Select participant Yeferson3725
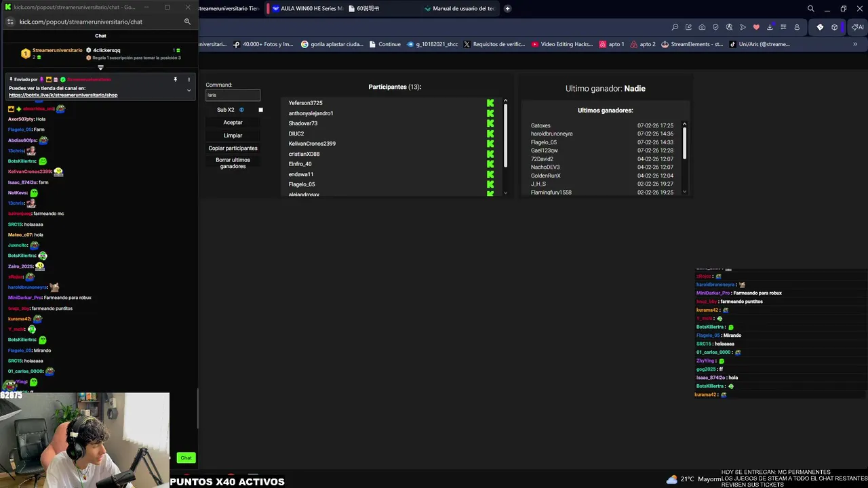The width and height of the screenshot is (868, 488). pyautogui.click(x=305, y=103)
